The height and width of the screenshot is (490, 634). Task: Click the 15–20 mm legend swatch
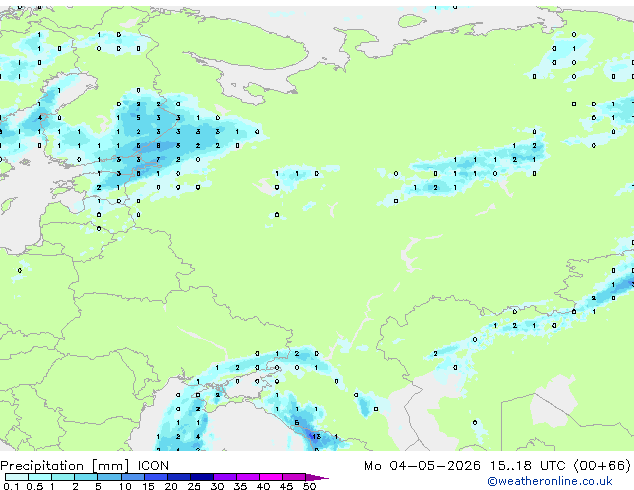tap(156, 477)
